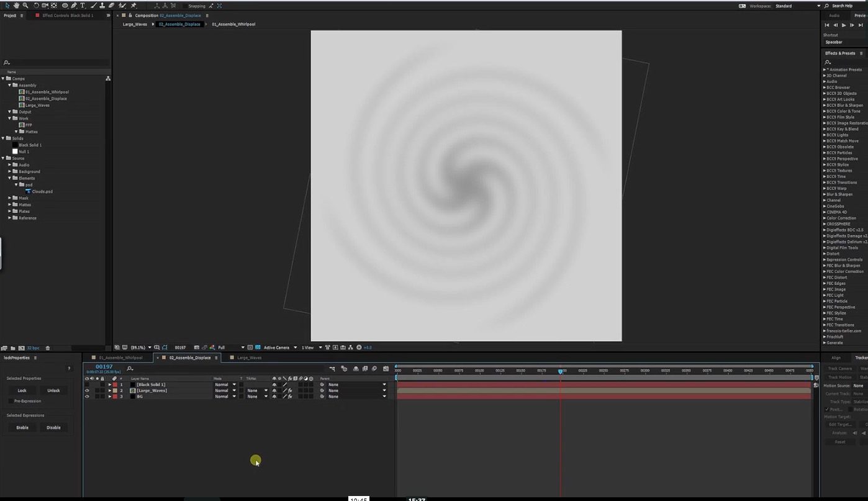The width and height of the screenshot is (868, 501).
Task: Enable the Snapping checkbox
Action: pos(184,6)
